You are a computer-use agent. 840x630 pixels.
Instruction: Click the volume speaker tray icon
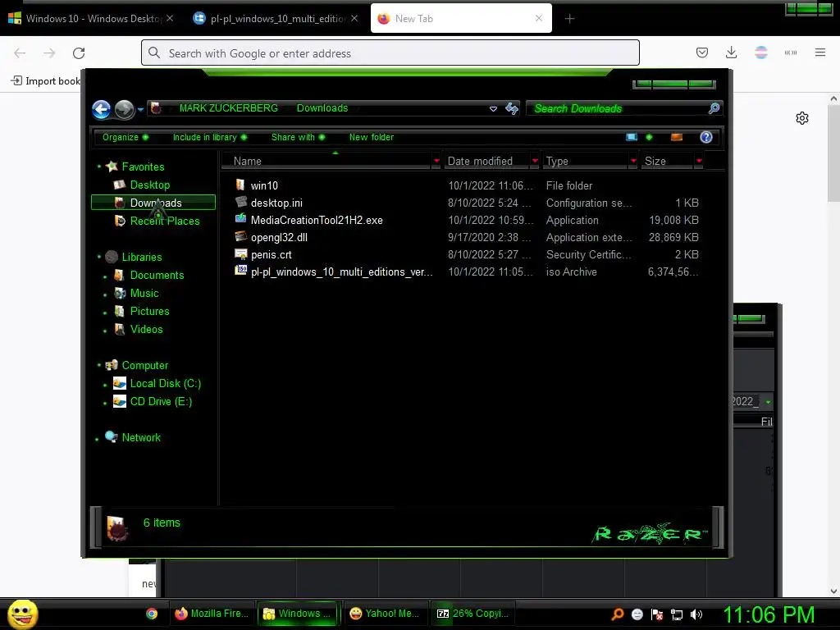[696, 614]
